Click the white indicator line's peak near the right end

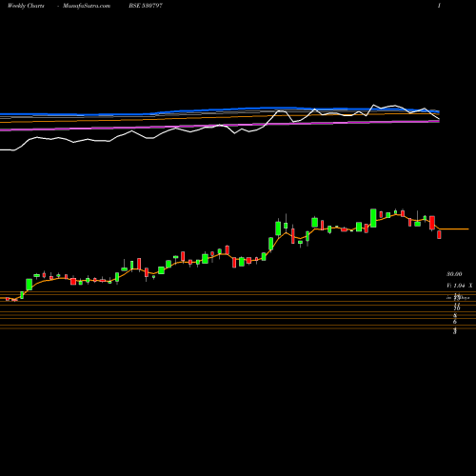coord(373,105)
